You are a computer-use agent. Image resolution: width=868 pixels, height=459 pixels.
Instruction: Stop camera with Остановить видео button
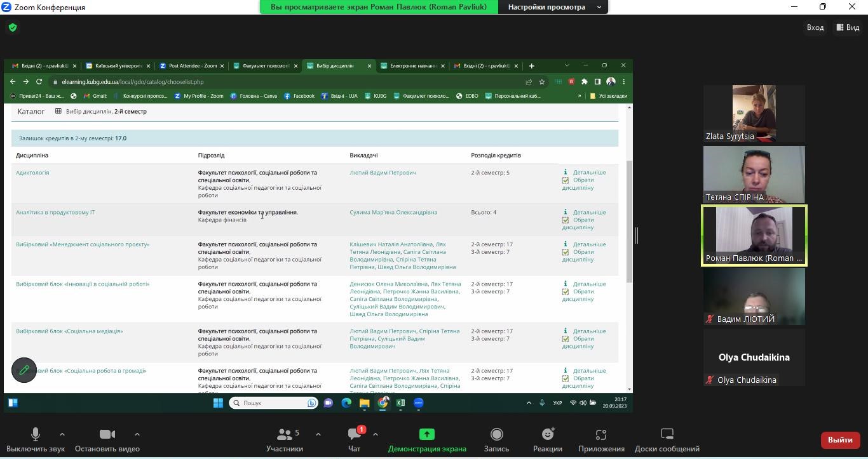(x=107, y=440)
